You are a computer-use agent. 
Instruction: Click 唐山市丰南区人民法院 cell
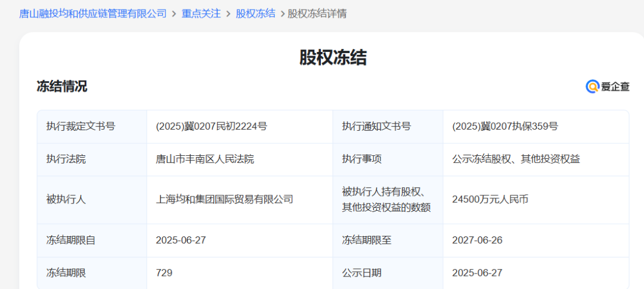pyautogui.click(x=205, y=159)
